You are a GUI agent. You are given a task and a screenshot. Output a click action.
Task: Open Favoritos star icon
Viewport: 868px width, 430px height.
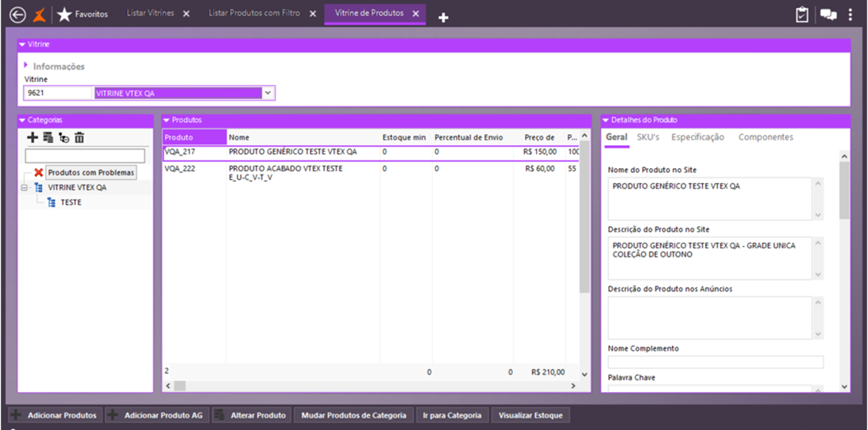(x=64, y=14)
